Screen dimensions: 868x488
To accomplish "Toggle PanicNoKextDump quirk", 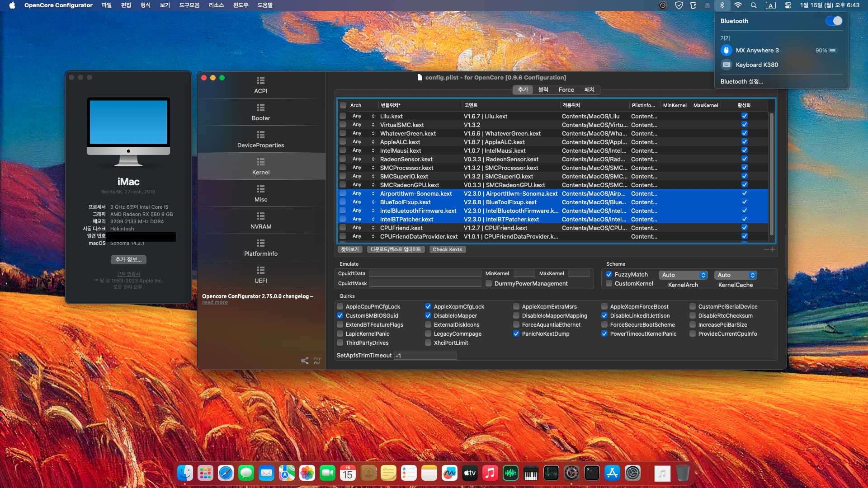I will click(x=516, y=333).
